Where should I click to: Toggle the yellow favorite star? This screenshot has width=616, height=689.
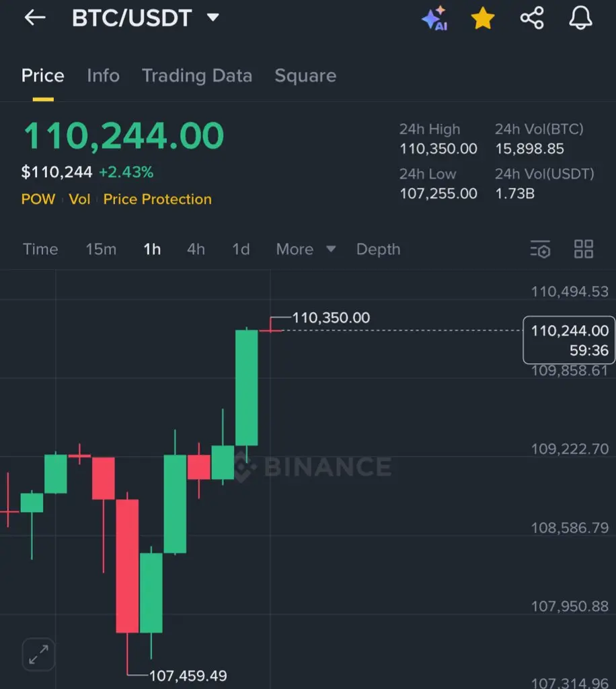(x=483, y=18)
